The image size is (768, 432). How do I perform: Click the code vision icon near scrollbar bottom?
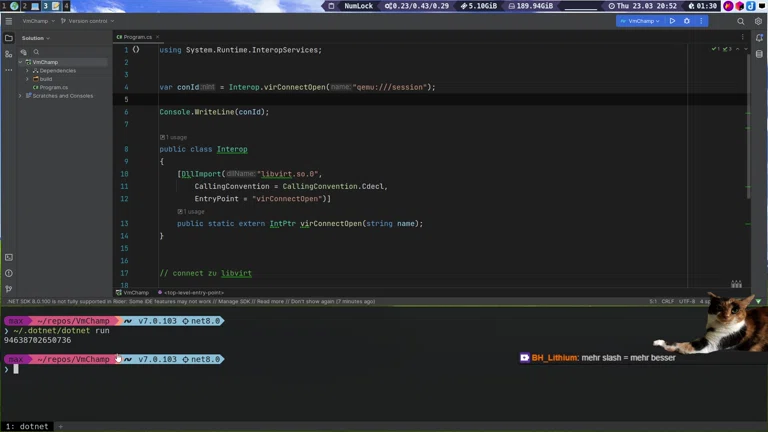click(736, 284)
